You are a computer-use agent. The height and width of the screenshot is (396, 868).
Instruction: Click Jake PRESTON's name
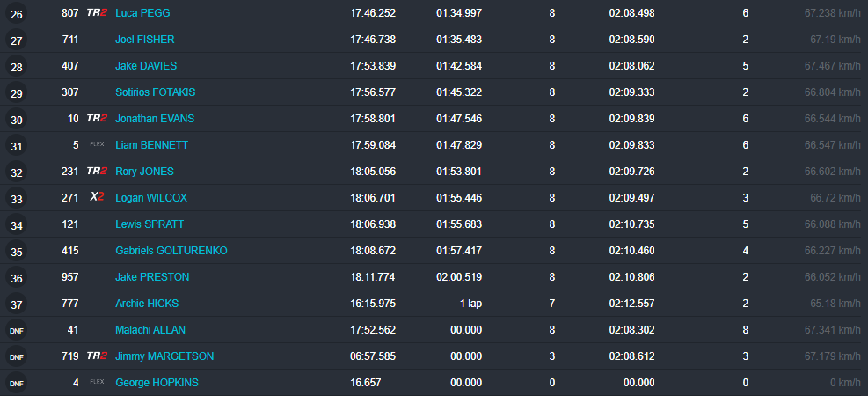click(x=152, y=277)
